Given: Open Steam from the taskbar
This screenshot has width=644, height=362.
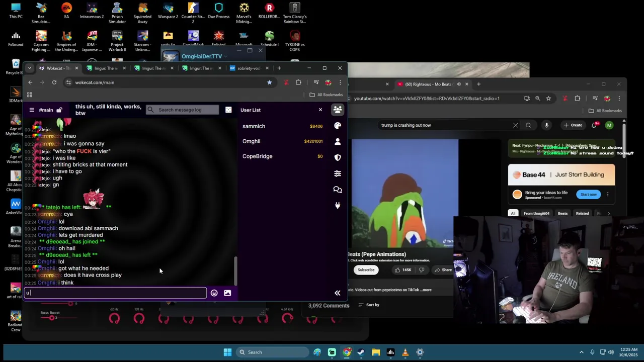Looking at the screenshot, I should pyautogui.click(x=361, y=352).
